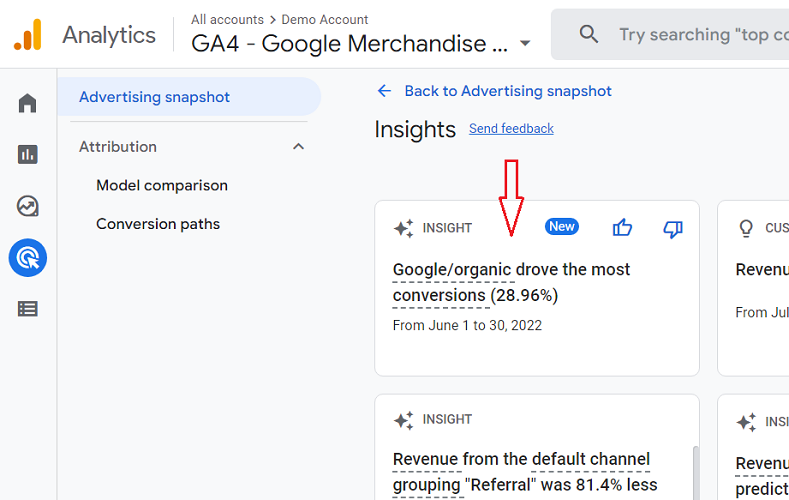The image size is (789, 500).
Task: Click Send feedback link
Action: 511,129
